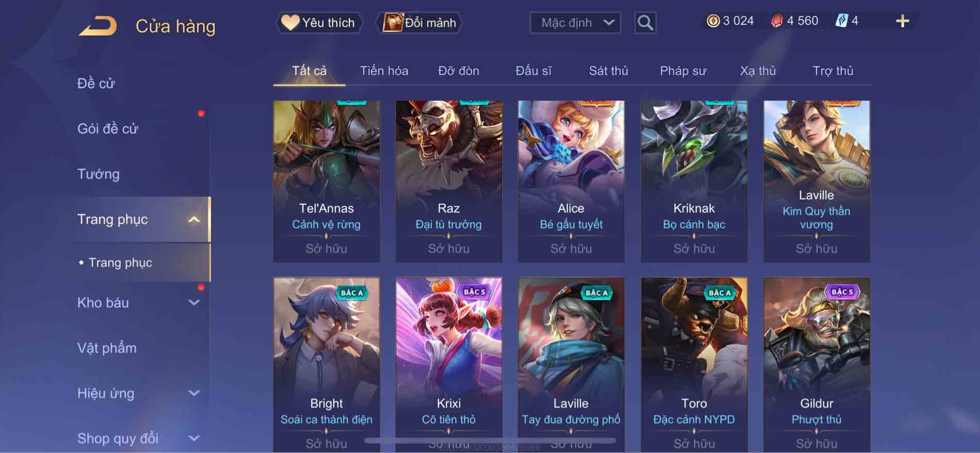Click the blue ticket voucher icon
Image resolution: width=980 pixels, height=453 pixels.
842,21
